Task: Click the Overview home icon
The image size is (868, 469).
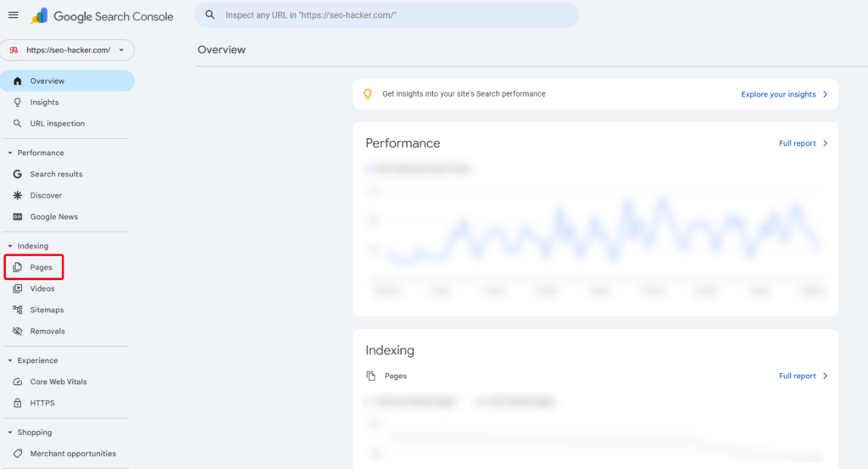Action: tap(18, 81)
